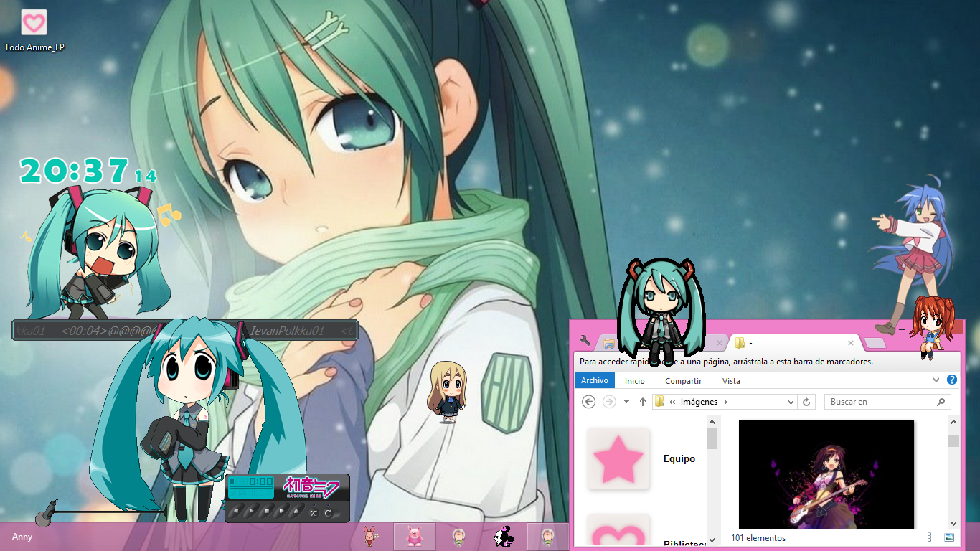Click the small blonde chibi girl mascot
Image resolution: width=980 pixels, height=551 pixels.
point(448,392)
